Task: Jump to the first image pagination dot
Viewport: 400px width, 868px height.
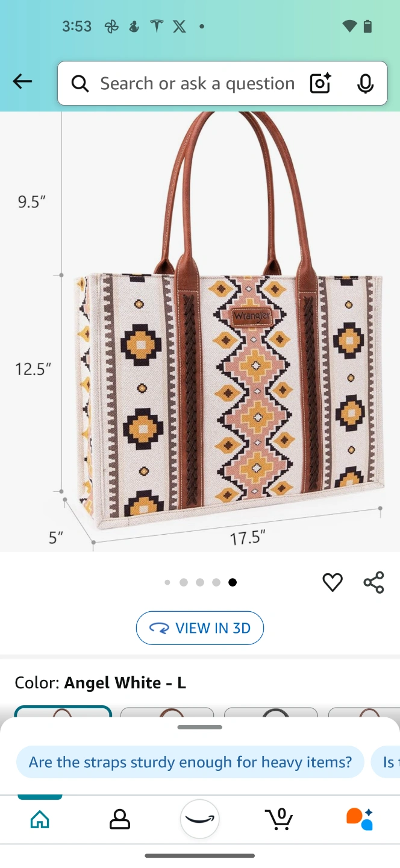Action: pos(167,582)
